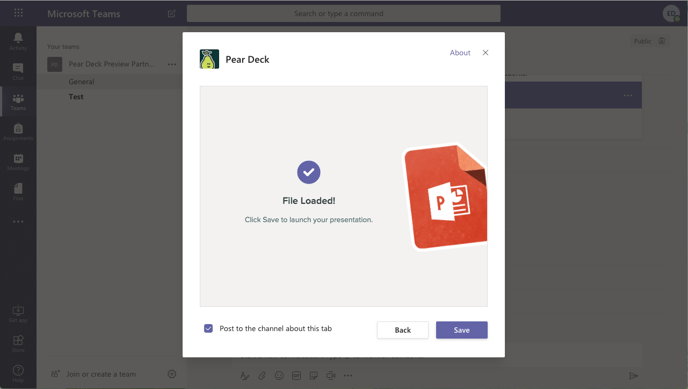Click Get app in the left sidebar

(x=18, y=314)
